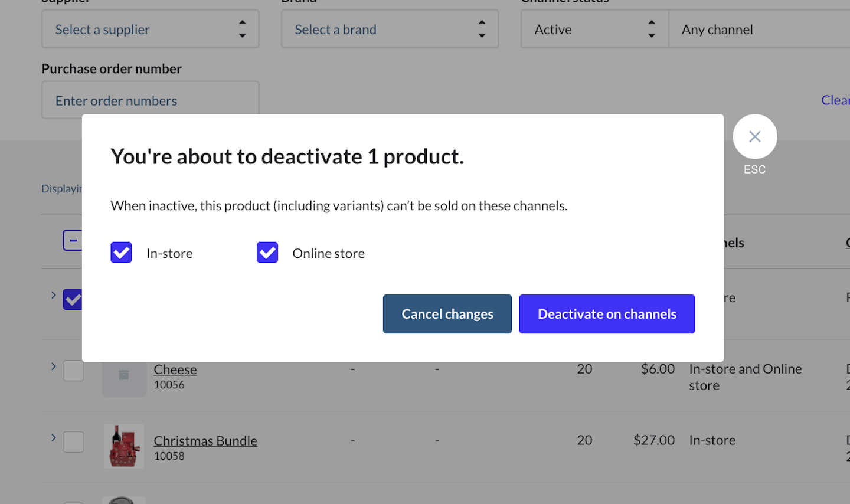Expand the Christmas Bundle row chevron
Screen dimensions: 850x504
53,438
